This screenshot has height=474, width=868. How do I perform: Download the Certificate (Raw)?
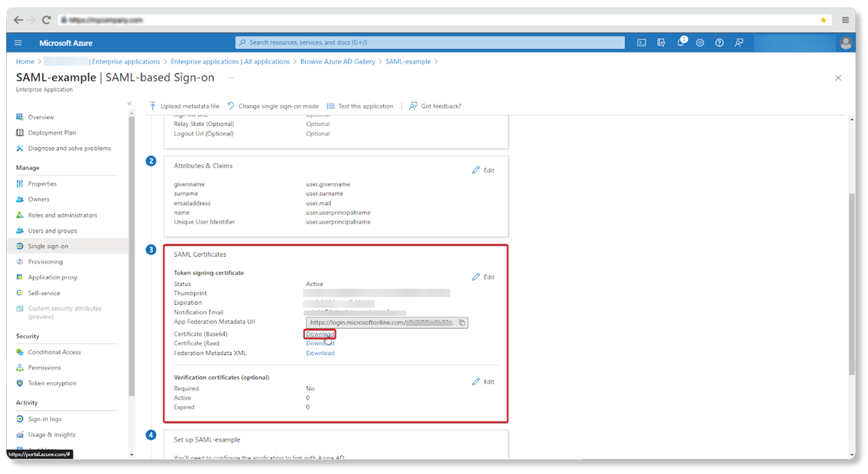click(x=320, y=343)
